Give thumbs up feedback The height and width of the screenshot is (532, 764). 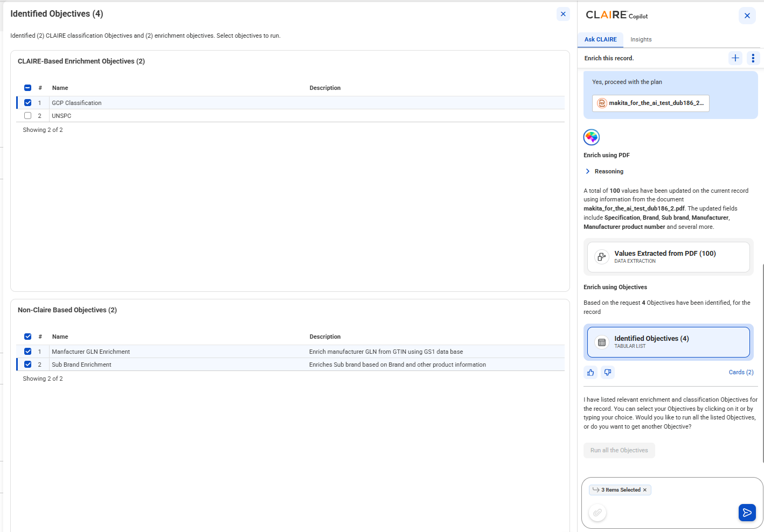click(x=591, y=373)
